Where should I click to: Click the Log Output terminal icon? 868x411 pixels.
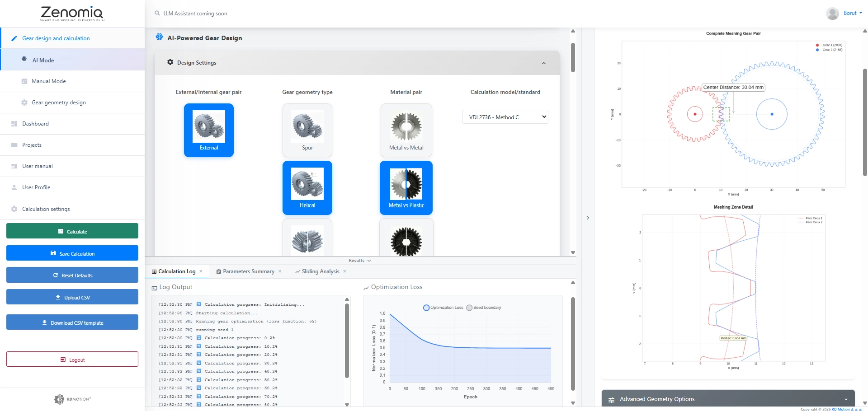[154, 288]
